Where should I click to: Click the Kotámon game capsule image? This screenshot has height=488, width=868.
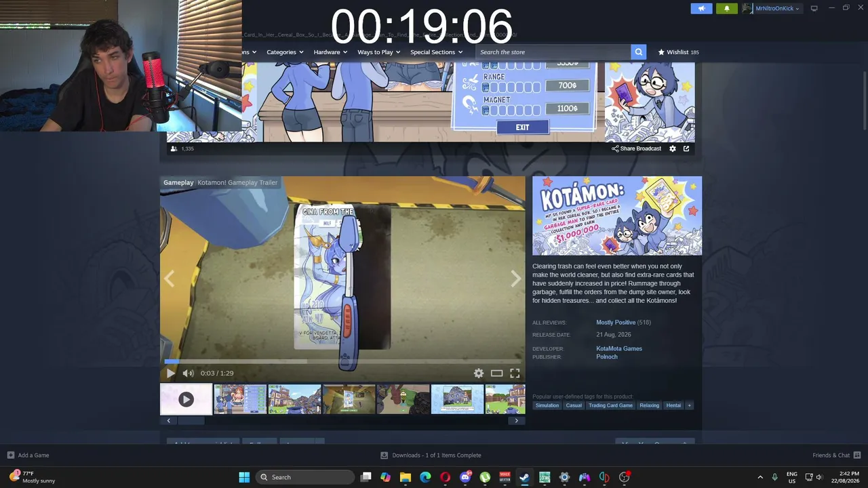point(617,216)
